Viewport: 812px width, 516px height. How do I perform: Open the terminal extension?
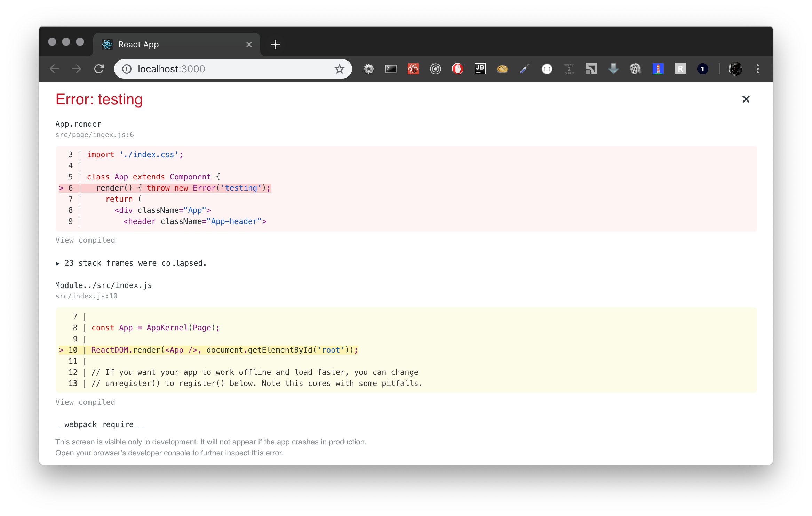[x=391, y=69]
